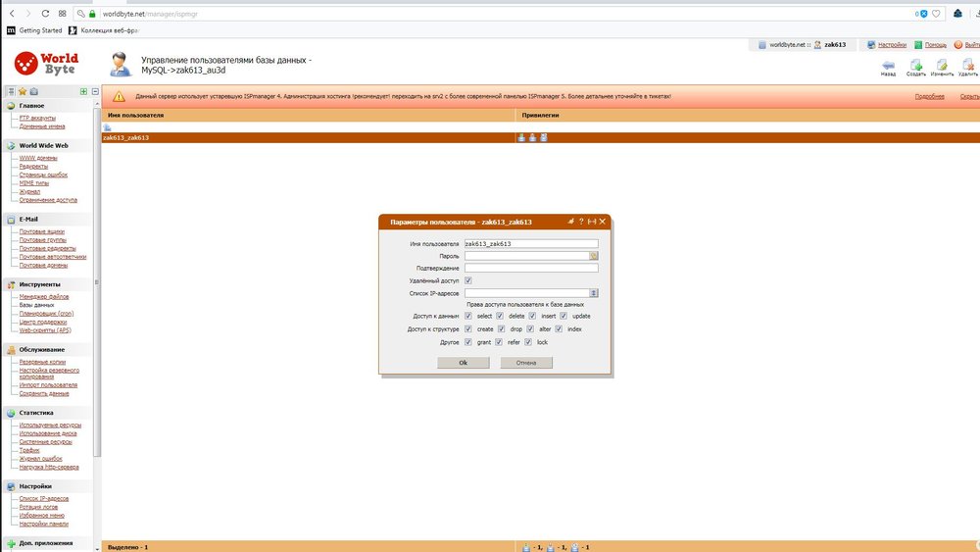Click the Назад (Back) toolbar icon
The image size is (980, 552).
pyautogui.click(x=888, y=65)
